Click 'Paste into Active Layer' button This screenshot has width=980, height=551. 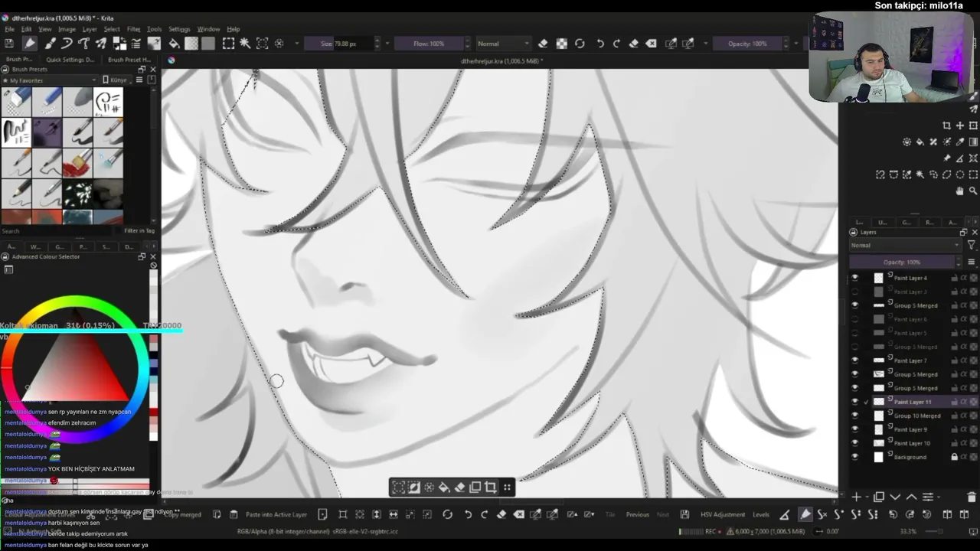click(276, 514)
